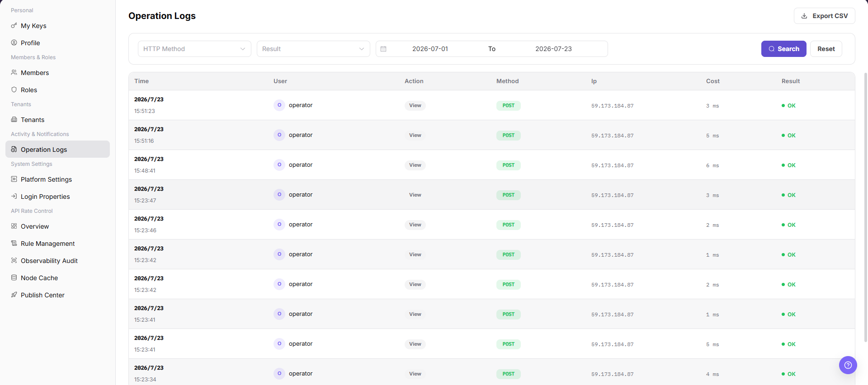The width and height of the screenshot is (868, 385).
Task: Click the 6 ms cost value
Action: 712,165
